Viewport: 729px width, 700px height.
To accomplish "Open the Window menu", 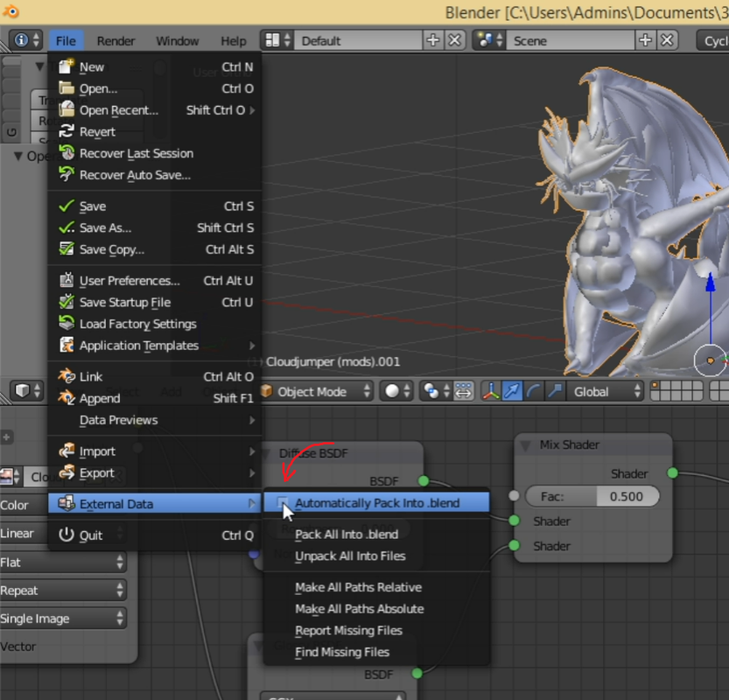I will (177, 41).
